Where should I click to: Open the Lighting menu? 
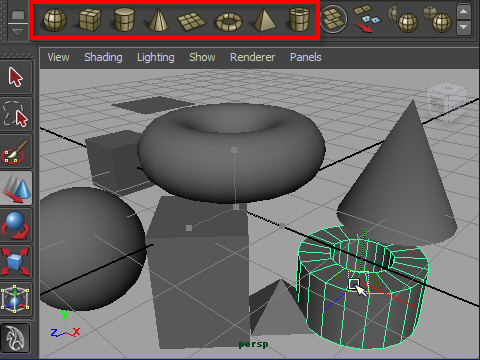point(156,57)
